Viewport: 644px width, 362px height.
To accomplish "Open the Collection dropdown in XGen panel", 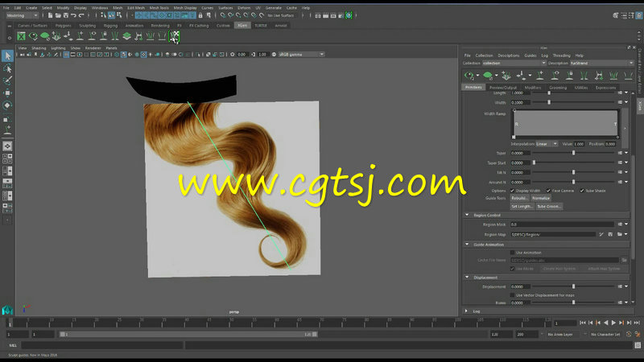I will click(x=514, y=64).
